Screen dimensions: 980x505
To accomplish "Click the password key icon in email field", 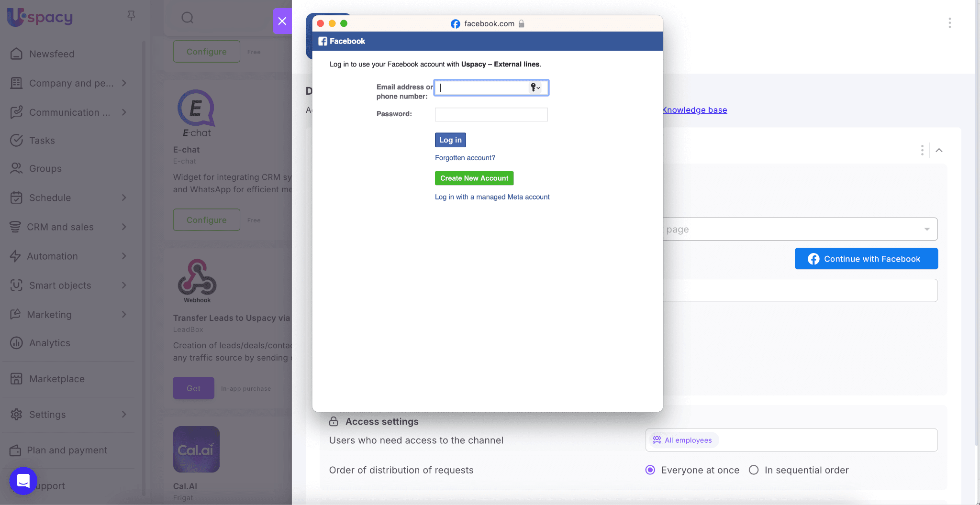I will tap(535, 88).
